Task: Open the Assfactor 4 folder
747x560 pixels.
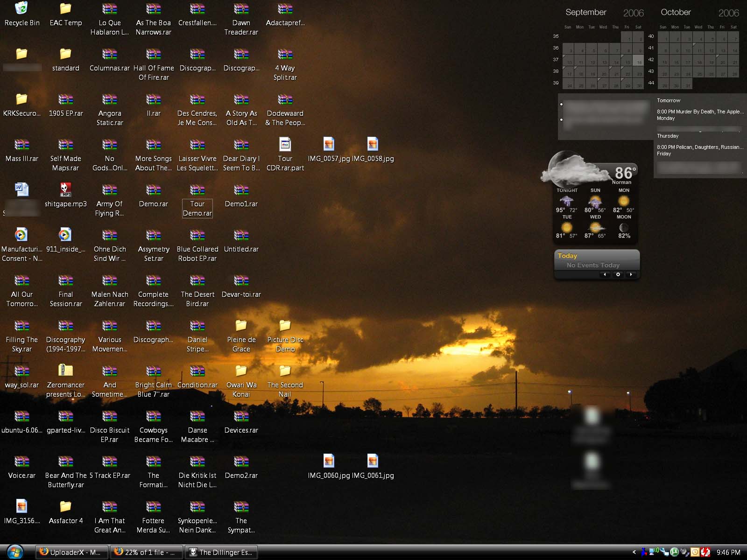Action: click(x=65, y=512)
